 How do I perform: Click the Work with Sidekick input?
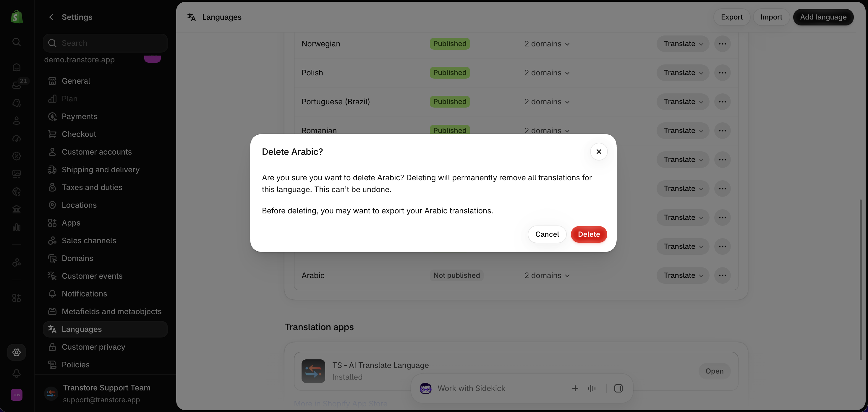point(471,388)
